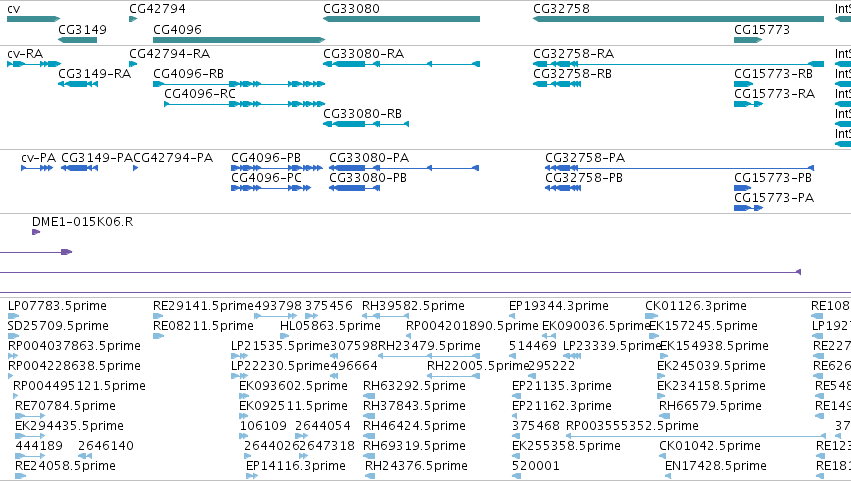Viewport: 851px width, 481px height.
Task: Select transcript CG4096-RB label
Action: (x=188, y=74)
